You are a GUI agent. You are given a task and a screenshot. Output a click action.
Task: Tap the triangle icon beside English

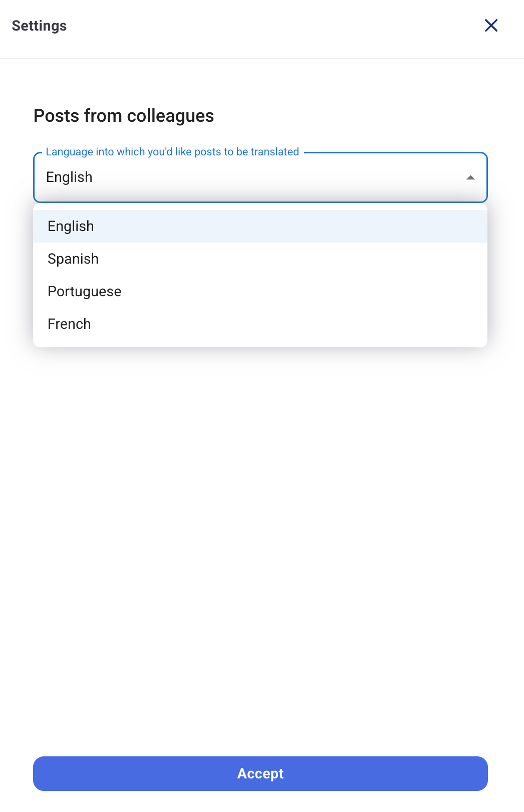[x=470, y=177]
